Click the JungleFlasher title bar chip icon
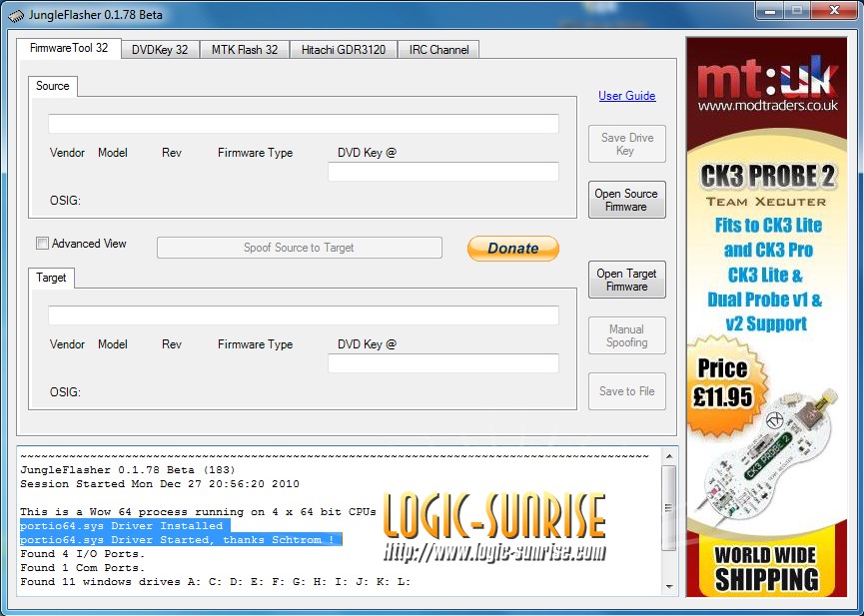This screenshot has height=616, width=864. coord(16,15)
